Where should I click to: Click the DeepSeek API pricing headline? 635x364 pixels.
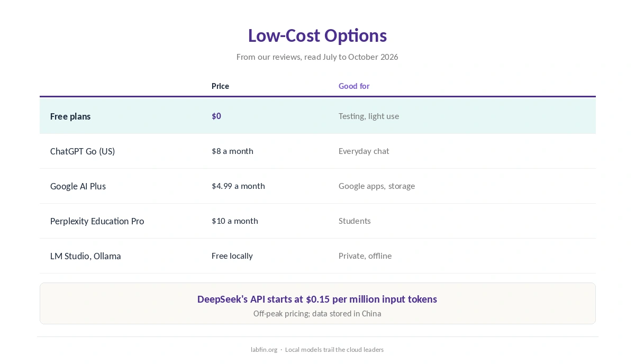click(x=317, y=299)
